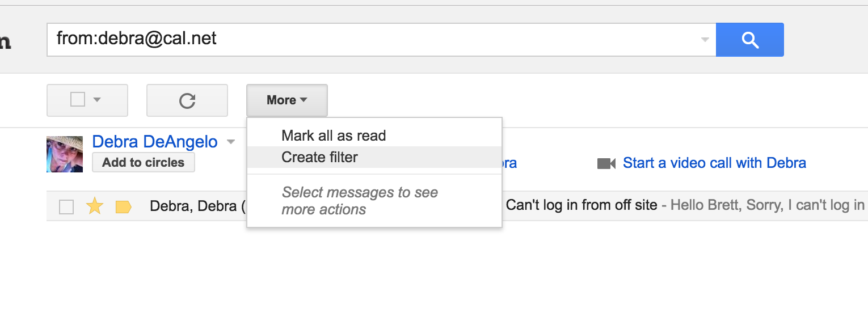Click the yellow importance marker on the email
The image size is (868, 321).
coord(123,207)
